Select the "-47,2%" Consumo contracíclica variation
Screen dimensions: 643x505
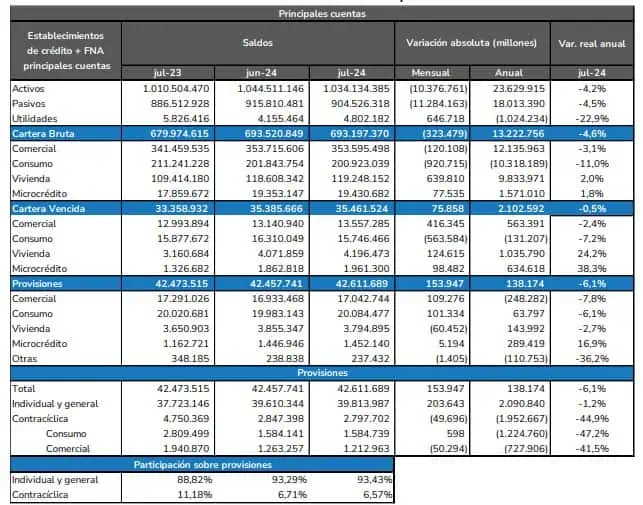592,434
